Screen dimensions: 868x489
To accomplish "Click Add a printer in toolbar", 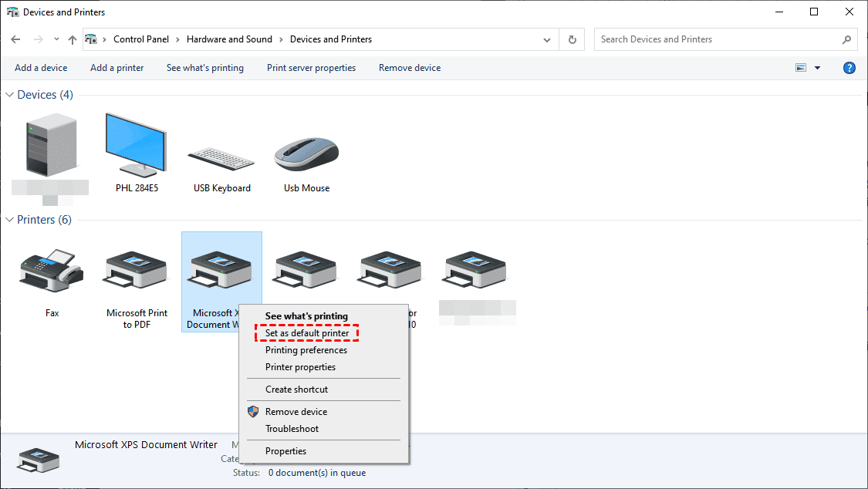I will [117, 68].
